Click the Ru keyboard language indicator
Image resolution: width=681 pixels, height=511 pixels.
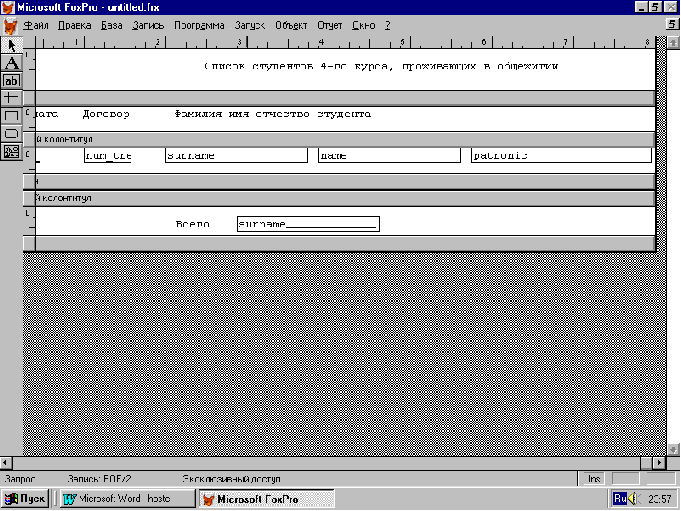point(620,499)
